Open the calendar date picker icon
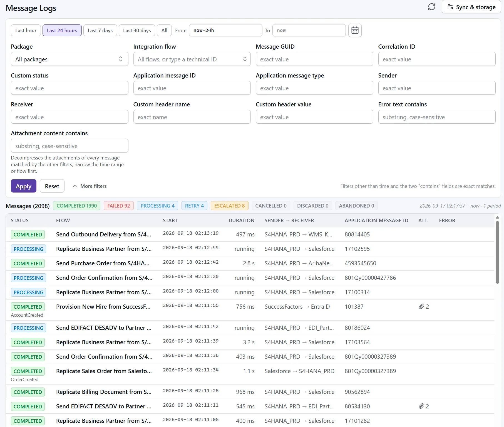This screenshot has width=504, height=427. pos(355,30)
